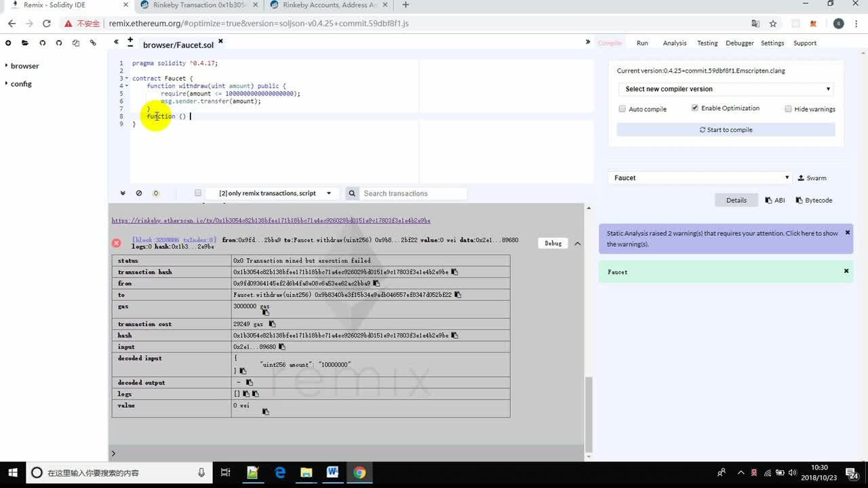The image size is (868, 488).
Task: Click the pending transactions counter badge
Action: pos(155,193)
